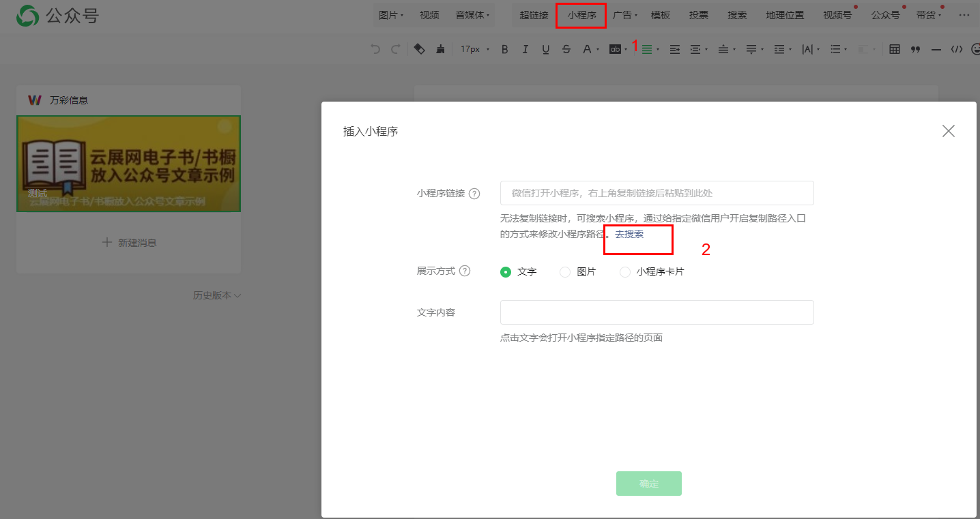The height and width of the screenshot is (519, 980).
Task: Click the 超链接 menu item
Action: [x=534, y=15]
